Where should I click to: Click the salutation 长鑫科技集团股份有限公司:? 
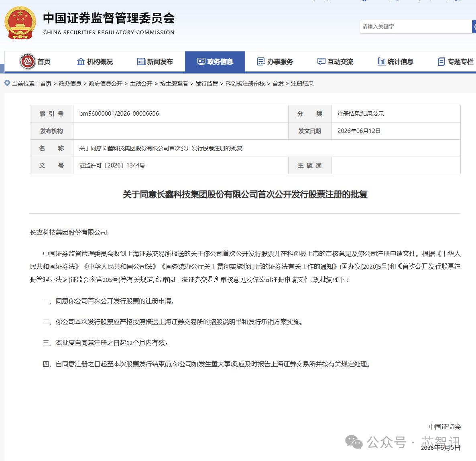point(69,233)
